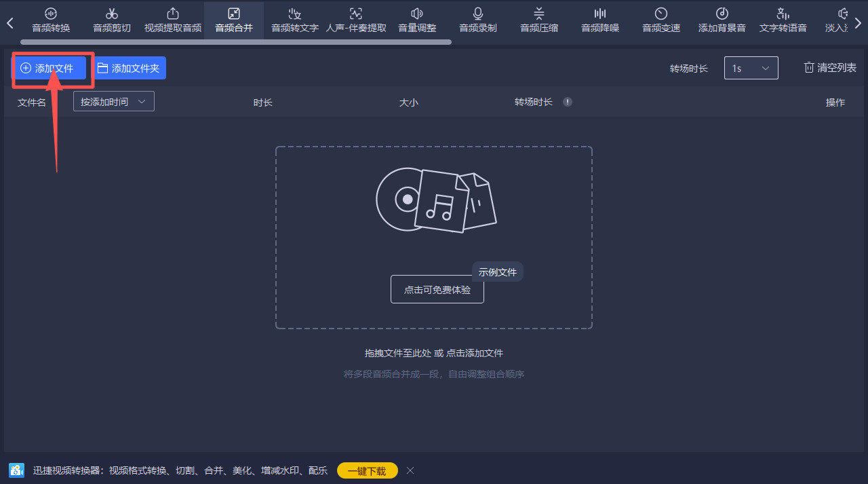Open the 音频降噪 noise reduction tool

pos(599,19)
